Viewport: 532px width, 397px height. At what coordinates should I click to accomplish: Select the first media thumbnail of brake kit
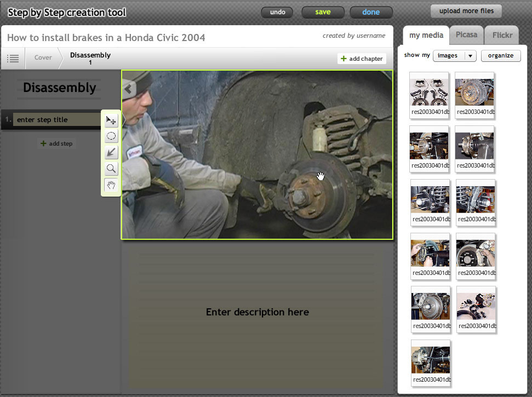(429, 95)
